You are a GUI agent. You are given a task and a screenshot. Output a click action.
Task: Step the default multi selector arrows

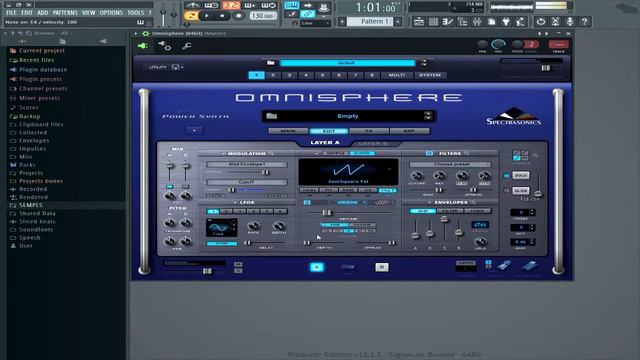(424, 63)
